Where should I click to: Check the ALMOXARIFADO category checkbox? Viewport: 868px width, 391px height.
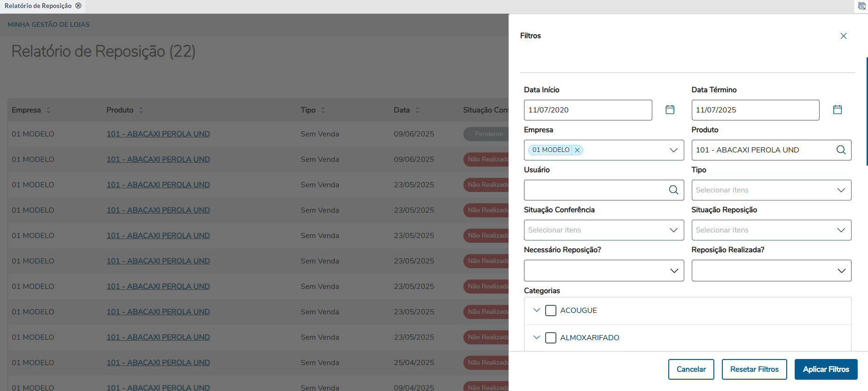coord(551,338)
